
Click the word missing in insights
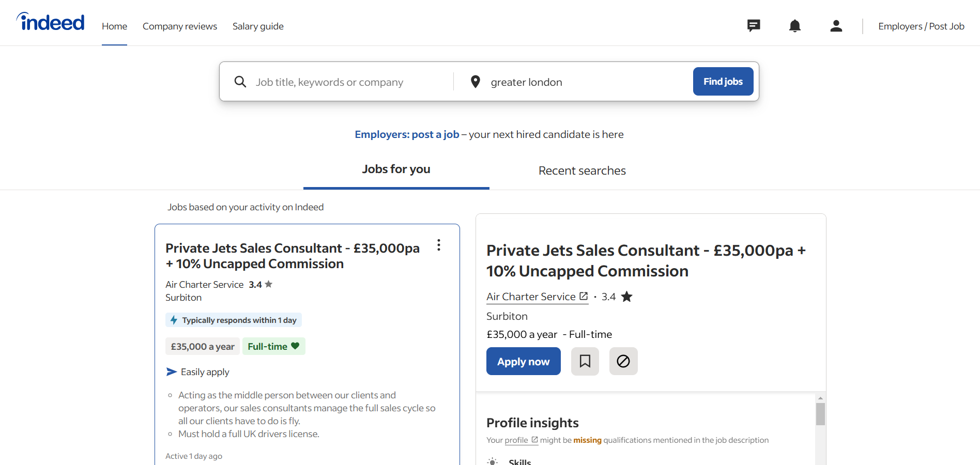pyautogui.click(x=587, y=440)
